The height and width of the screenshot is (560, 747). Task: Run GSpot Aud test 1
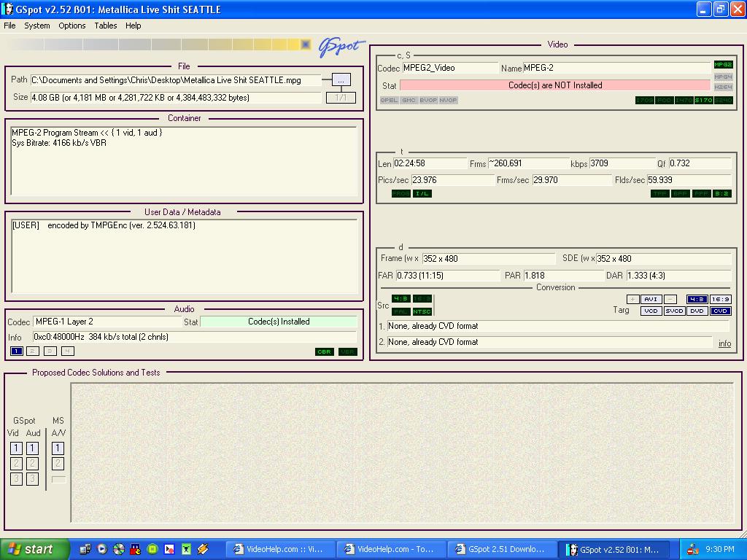coord(32,448)
